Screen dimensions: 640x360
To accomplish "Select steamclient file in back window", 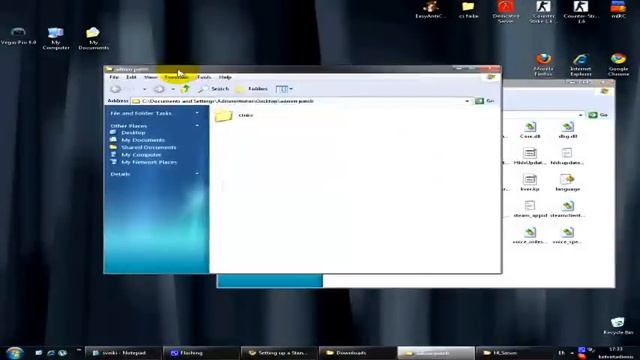I will click(567, 209).
